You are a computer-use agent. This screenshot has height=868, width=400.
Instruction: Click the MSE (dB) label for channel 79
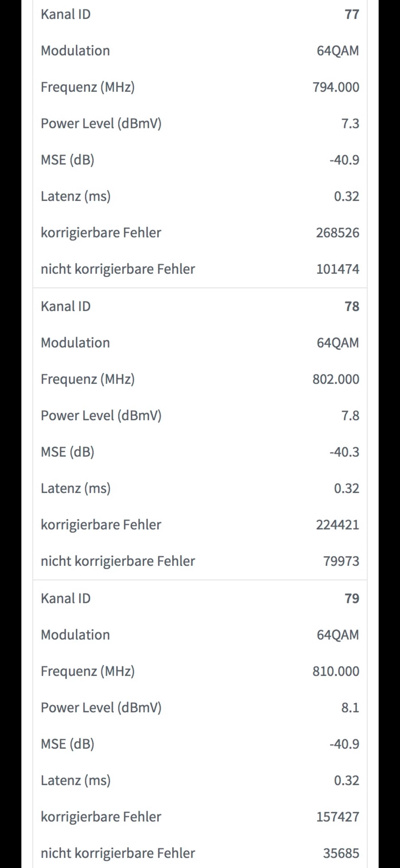click(x=68, y=744)
